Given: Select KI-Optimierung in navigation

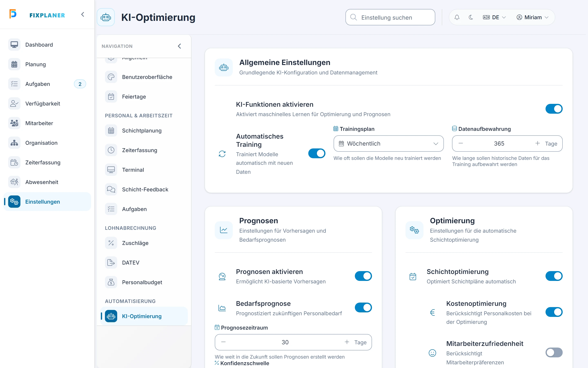Looking at the screenshot, I should pyautogui.click(x=144, y=316).
